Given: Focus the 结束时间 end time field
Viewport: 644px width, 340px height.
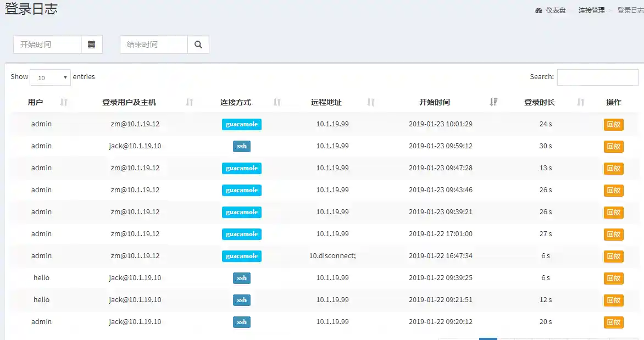Looking at the screenshot, I should click(x=154, y=44).
